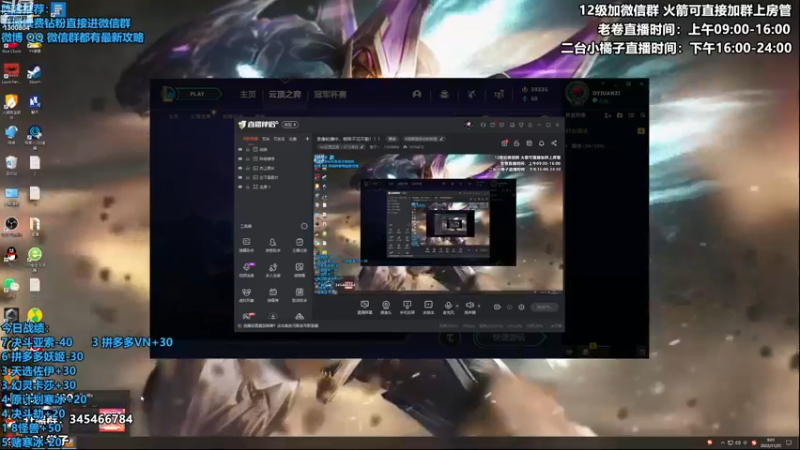Open the LoL store icon
800x450 pixels.
499,94
